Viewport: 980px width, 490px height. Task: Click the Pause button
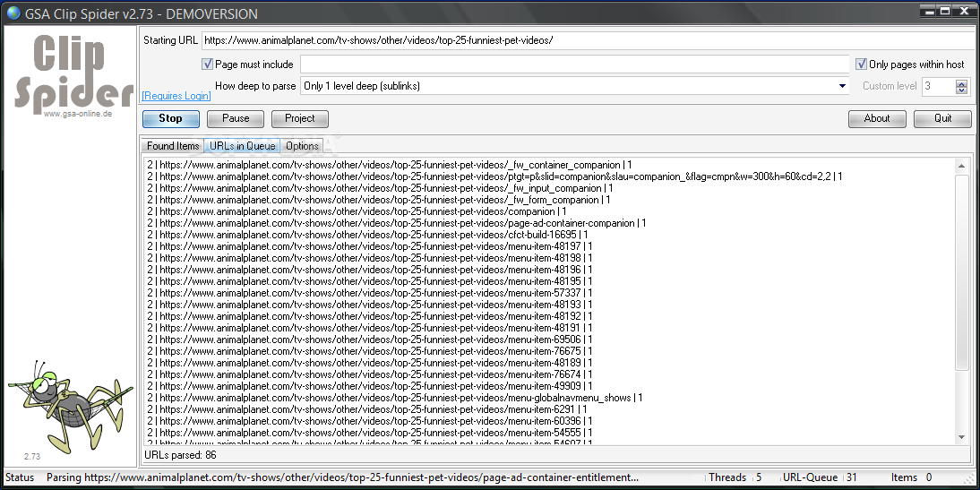(x=236, y=119)
